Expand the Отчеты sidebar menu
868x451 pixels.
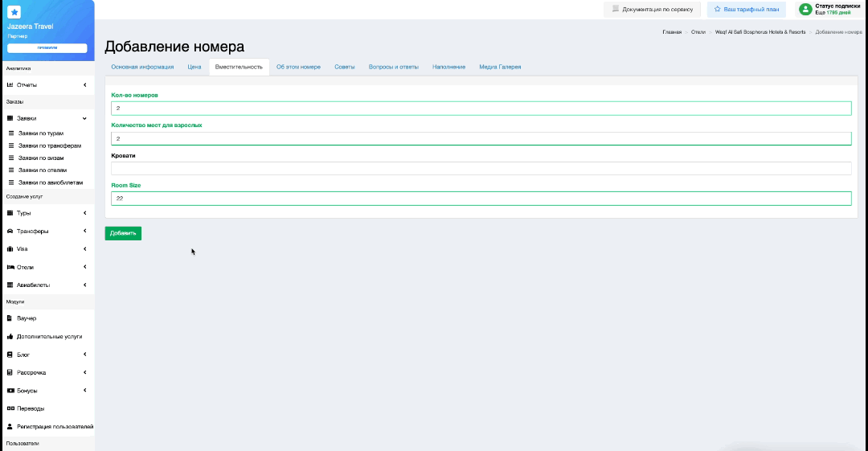[x=47, y=84]
